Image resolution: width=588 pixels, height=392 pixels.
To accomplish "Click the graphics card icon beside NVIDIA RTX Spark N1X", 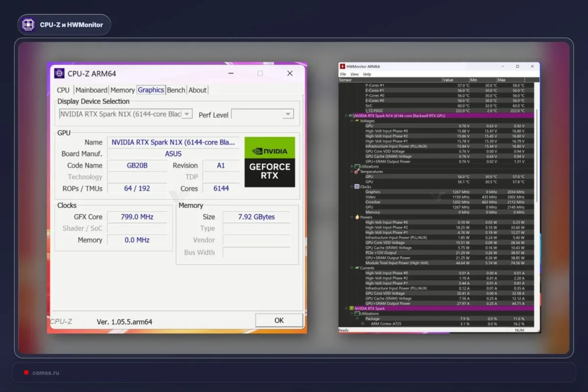I will [351, 116].
